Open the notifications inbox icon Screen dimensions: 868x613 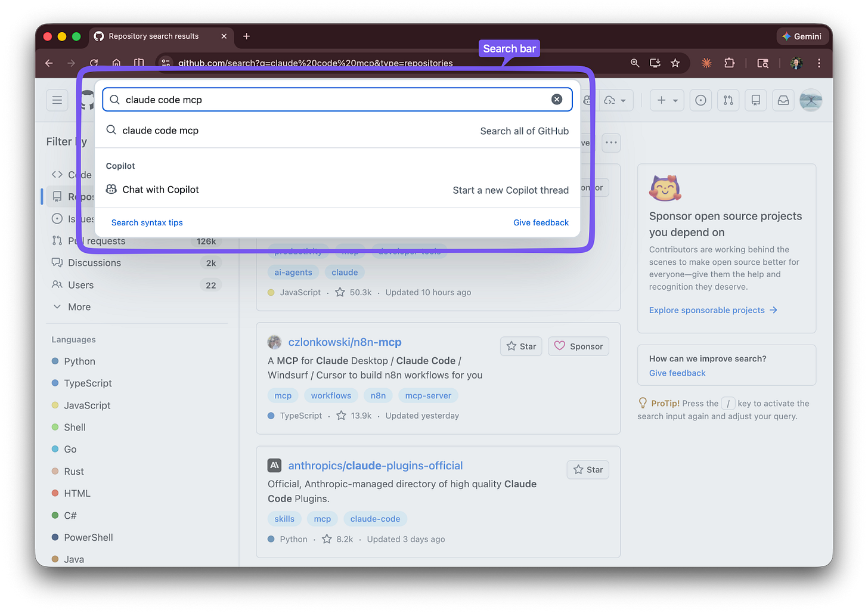click(783, 100)
